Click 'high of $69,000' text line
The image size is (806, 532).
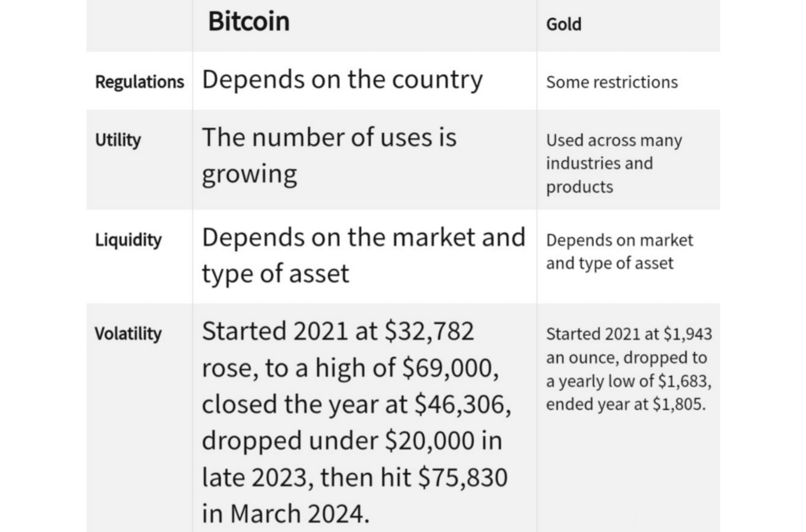coord(350,368)
